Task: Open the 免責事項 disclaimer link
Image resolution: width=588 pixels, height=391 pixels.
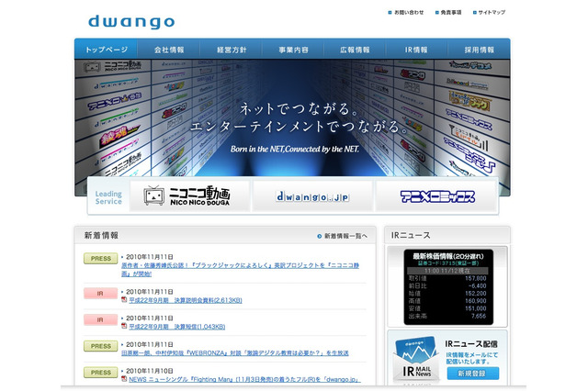Action: point(451,12)
